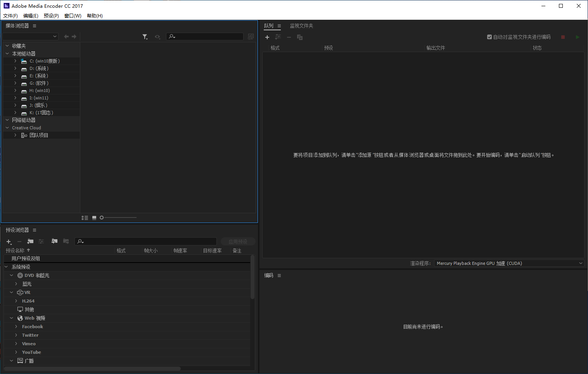Expand the 团队项目 item

[x=16, y=135]
